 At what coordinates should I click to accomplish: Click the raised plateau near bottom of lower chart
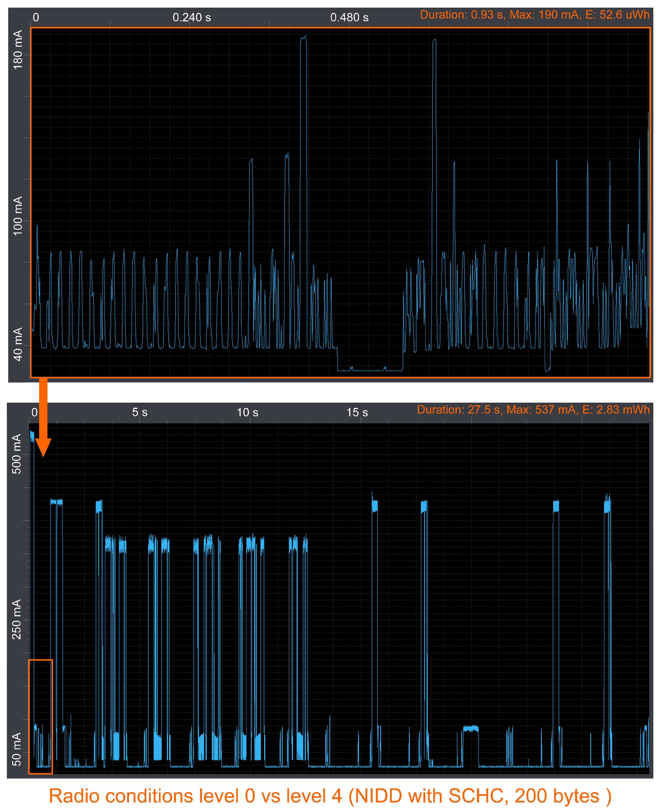471,728
